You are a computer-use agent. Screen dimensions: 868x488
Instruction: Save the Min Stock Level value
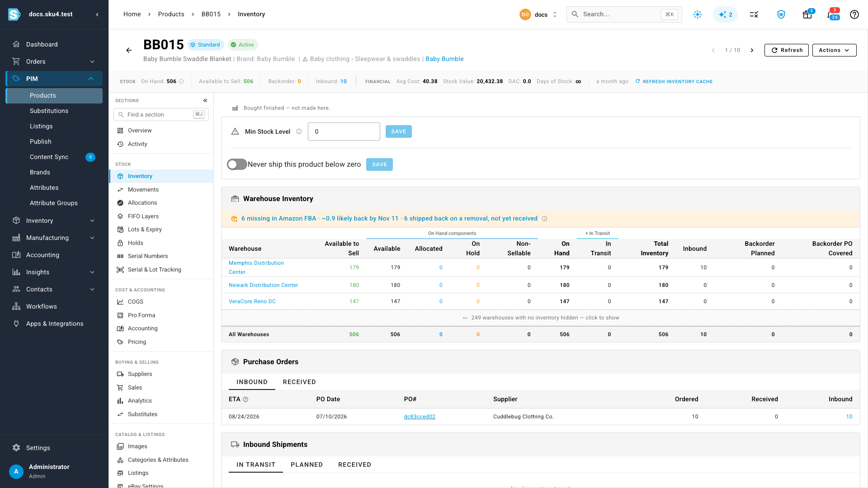coord(398,131)
